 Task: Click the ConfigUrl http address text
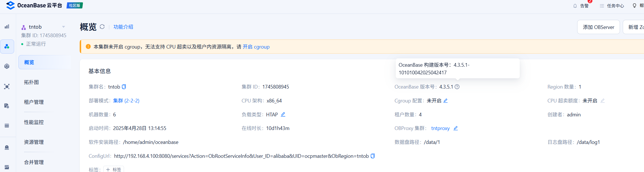coord(241,156)
